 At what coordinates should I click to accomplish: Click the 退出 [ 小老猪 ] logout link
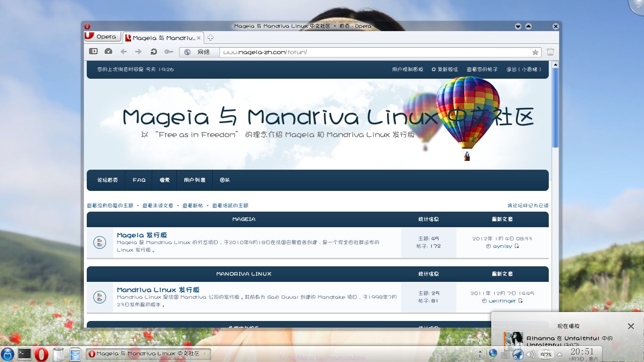coord(524,69)
